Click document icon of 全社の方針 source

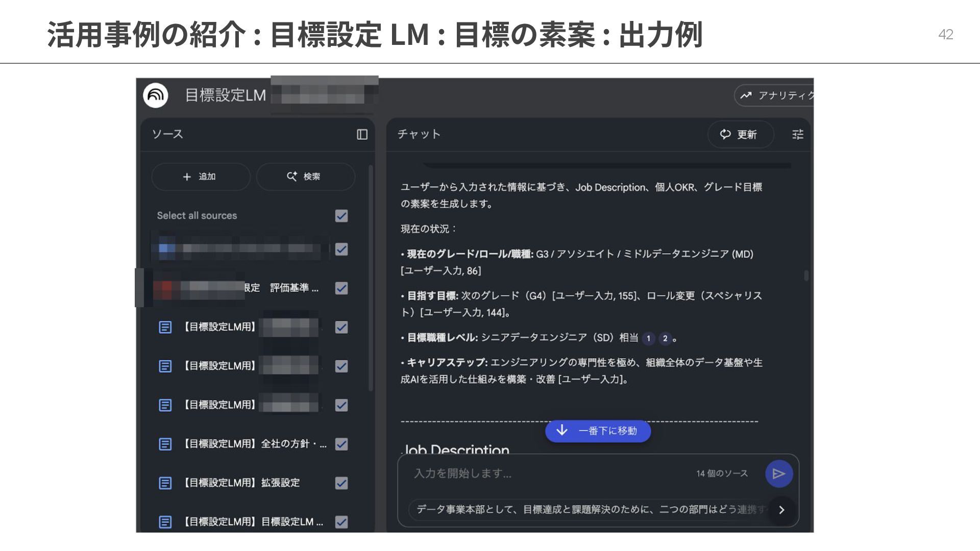165,444
